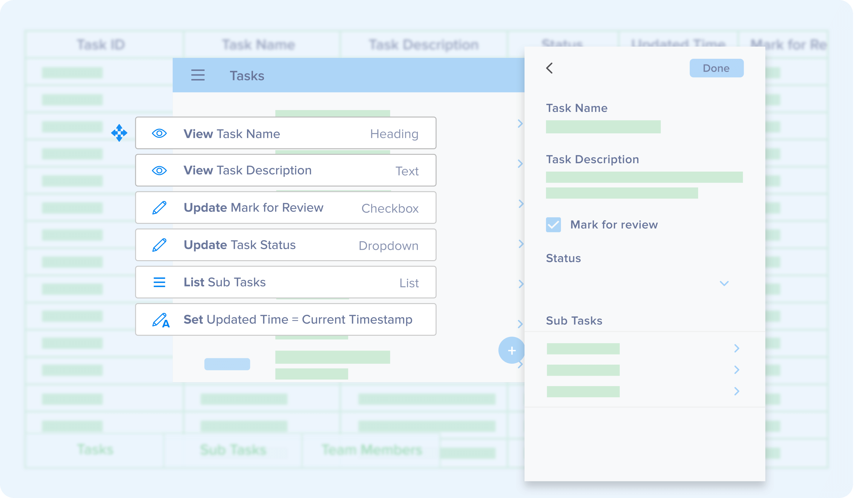The height and width of the screenshot is (498, 868).
Task: Toggle the eye icon on View Task Description
Action: pos(160,170)
